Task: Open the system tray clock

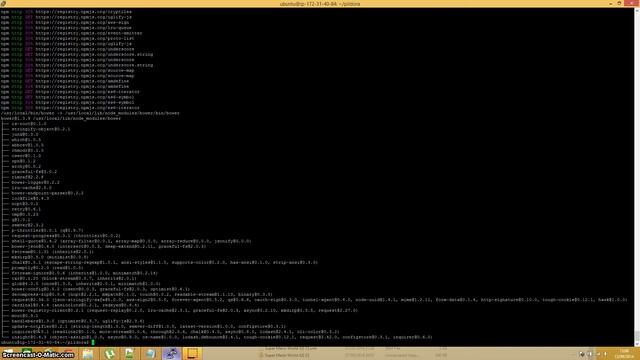Action: tap(624, 353)
